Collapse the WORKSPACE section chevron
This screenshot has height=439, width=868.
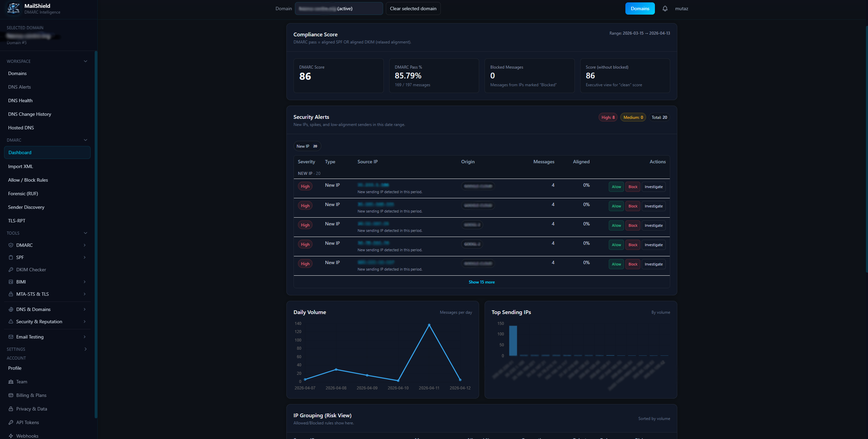86,61
